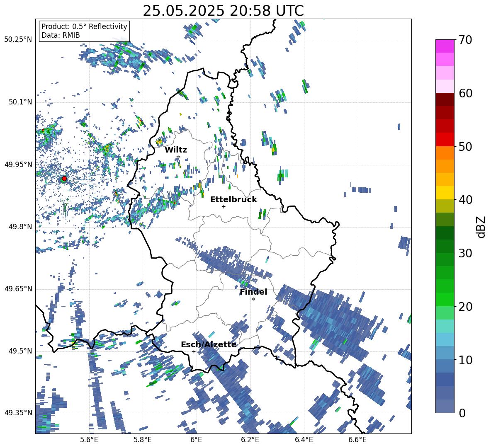Click the 5.6°E longitude label

point(89,440)
